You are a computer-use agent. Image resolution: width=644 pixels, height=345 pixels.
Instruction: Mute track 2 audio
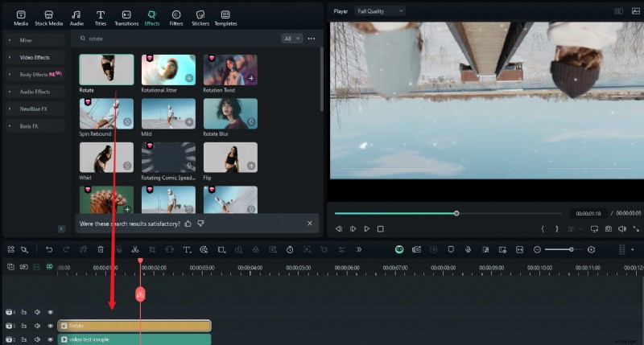click(x=37, y=339)
